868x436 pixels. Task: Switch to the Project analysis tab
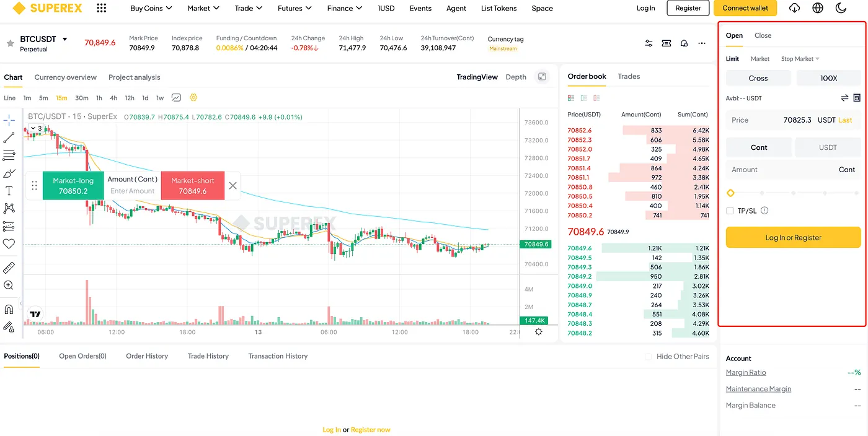[134, 77]
